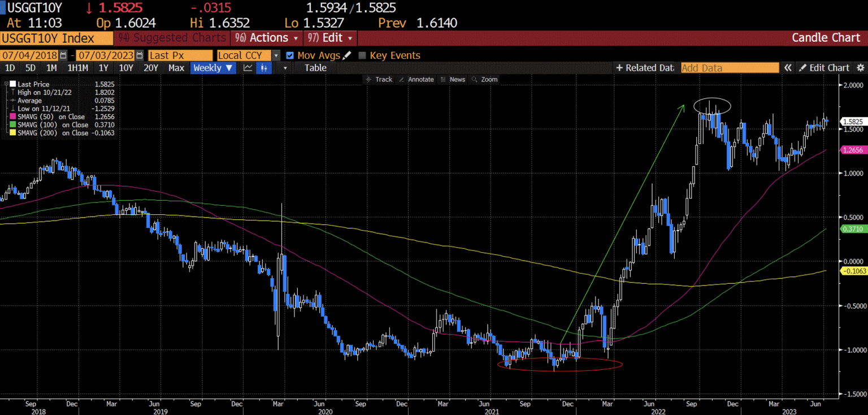Screen dimensions: 868x415
Task: Click the pencil icon beside Mov Avgs
Action: (347, 55)
